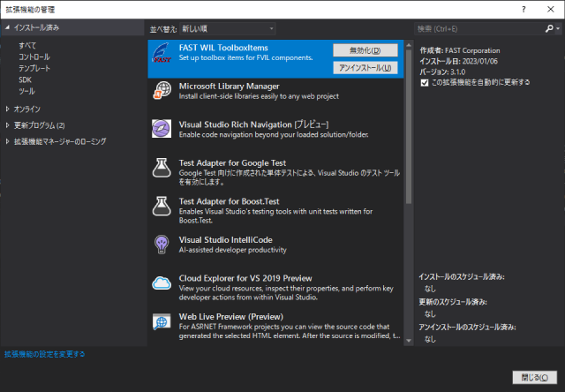Select the テンプレート category
This screenshot has height=392, width=565.
tap(34, 69)
